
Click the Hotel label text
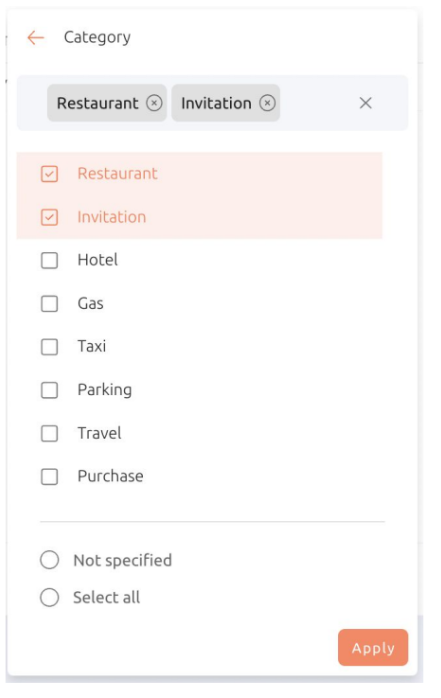(x=98, y=260)
